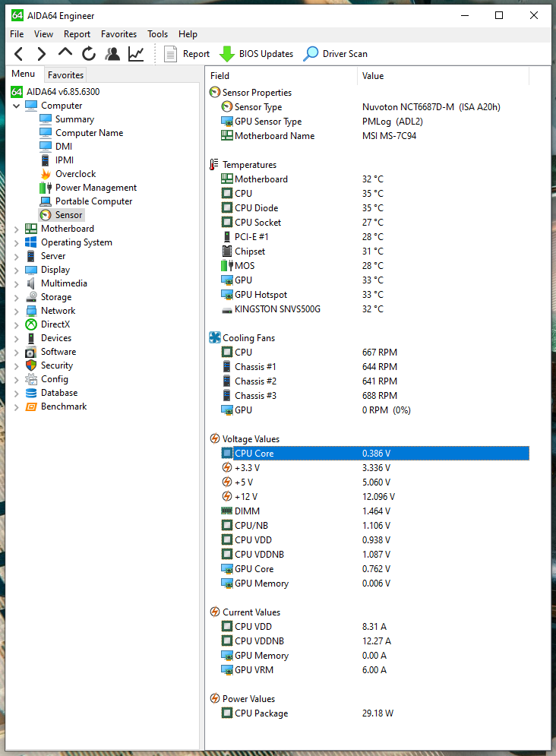Expand the Storage tree node
The height and width of the screenshot is (756, 556).
(17, 298)
